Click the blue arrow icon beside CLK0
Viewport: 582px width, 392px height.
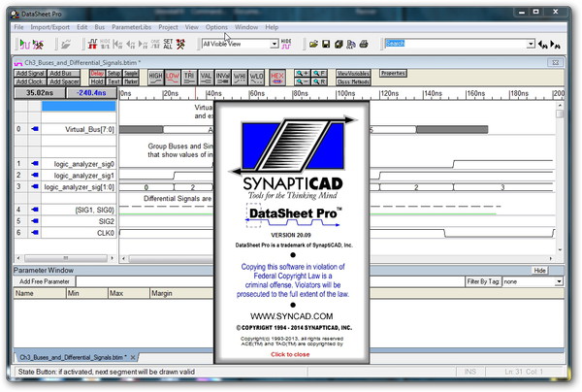click(35, 232)
